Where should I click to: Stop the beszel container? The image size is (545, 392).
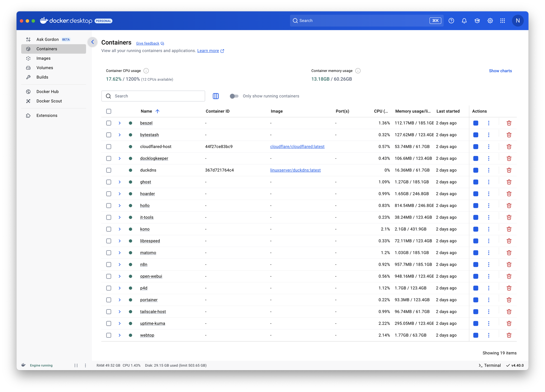pos(476,123)
